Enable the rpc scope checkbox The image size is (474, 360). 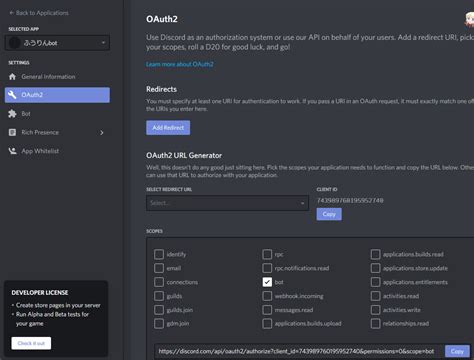point(267,254)
